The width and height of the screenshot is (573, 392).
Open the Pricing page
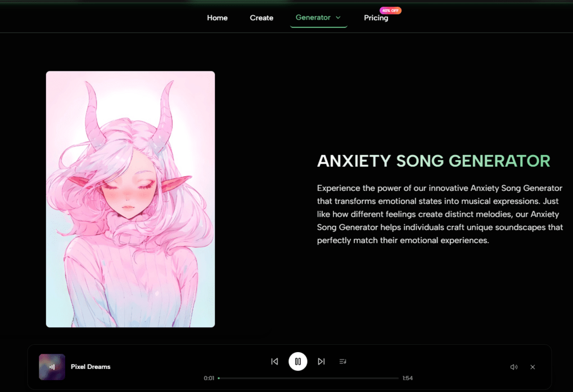point(376,17)
